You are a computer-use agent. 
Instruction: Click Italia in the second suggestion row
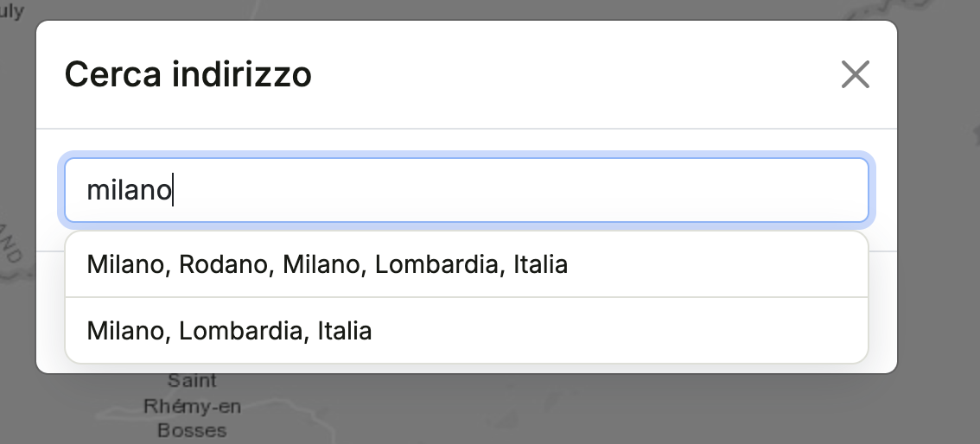(x=344, y=330)
